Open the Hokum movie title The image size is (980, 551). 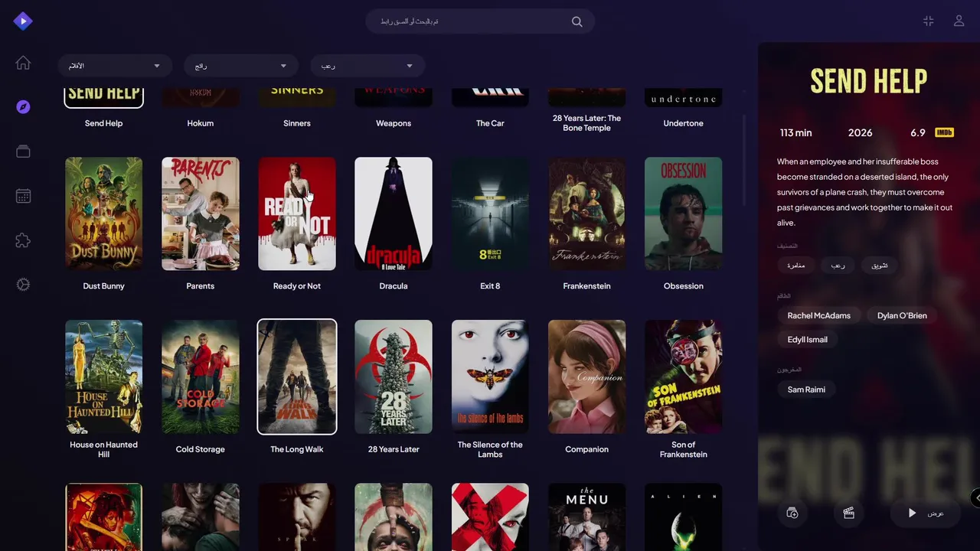(201, 123)
